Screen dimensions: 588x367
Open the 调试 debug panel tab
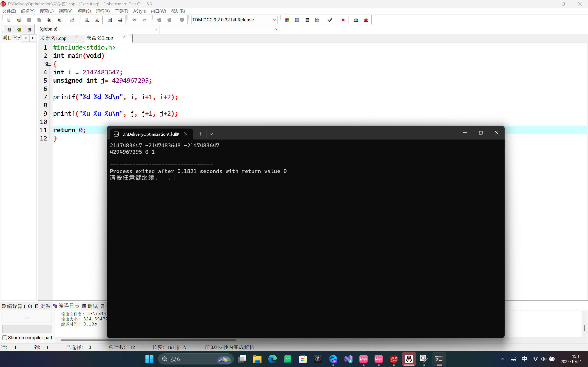coord(90,306)
